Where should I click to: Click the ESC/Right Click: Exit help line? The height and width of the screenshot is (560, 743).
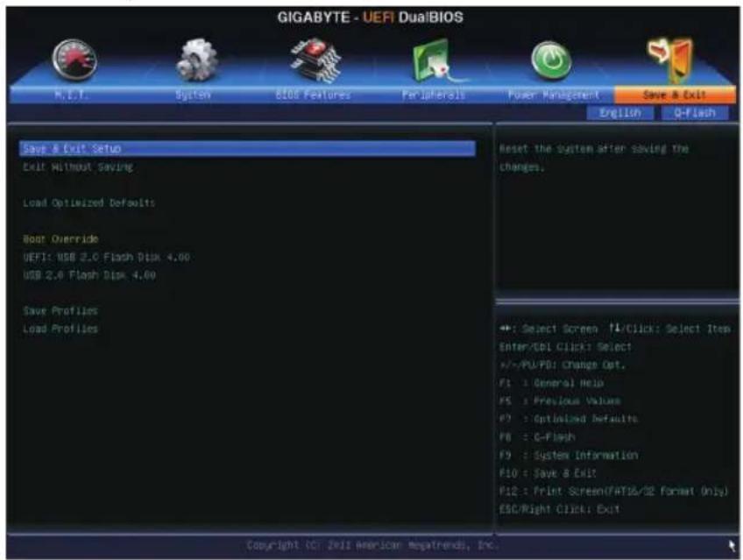(559, 509)
